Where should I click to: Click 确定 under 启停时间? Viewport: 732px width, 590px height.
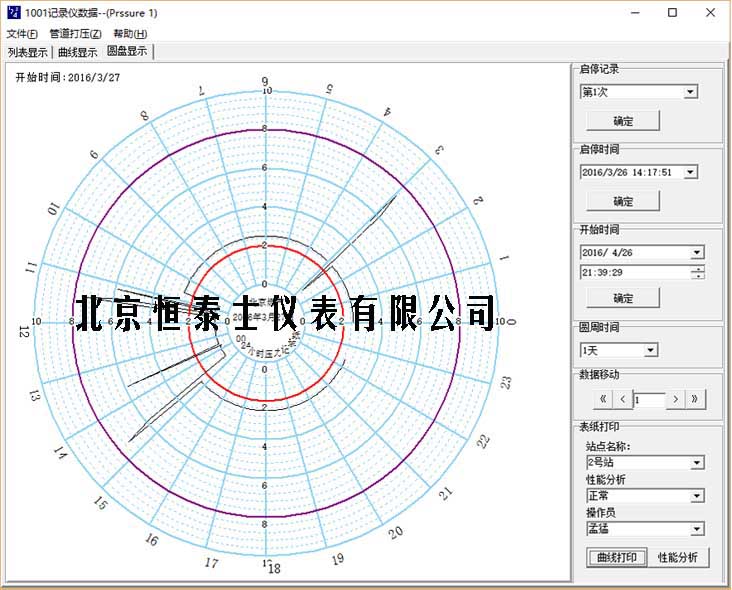[x=623, y=201]
